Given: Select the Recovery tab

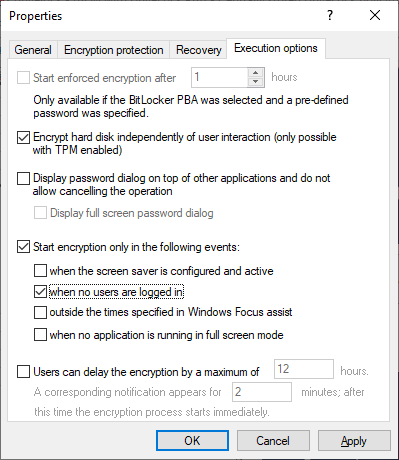Looking at the screenshot, I should [199, 50].
